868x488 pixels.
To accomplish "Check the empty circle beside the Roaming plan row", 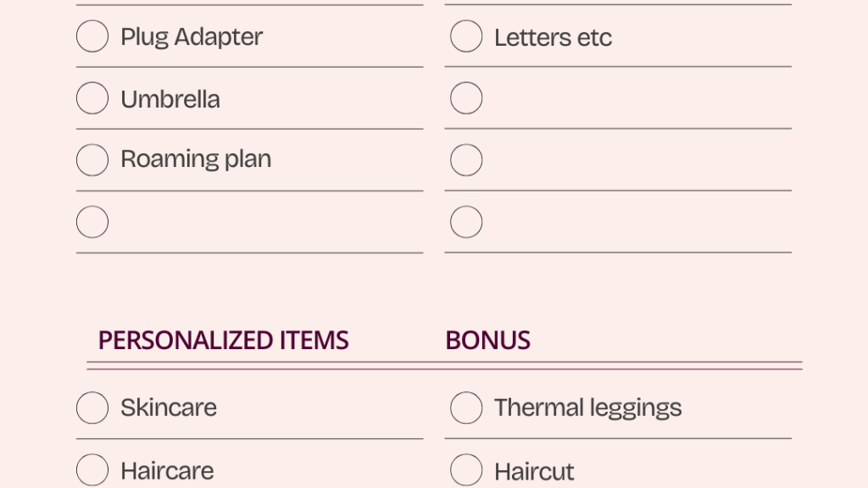I will click(x=466, y=160).
